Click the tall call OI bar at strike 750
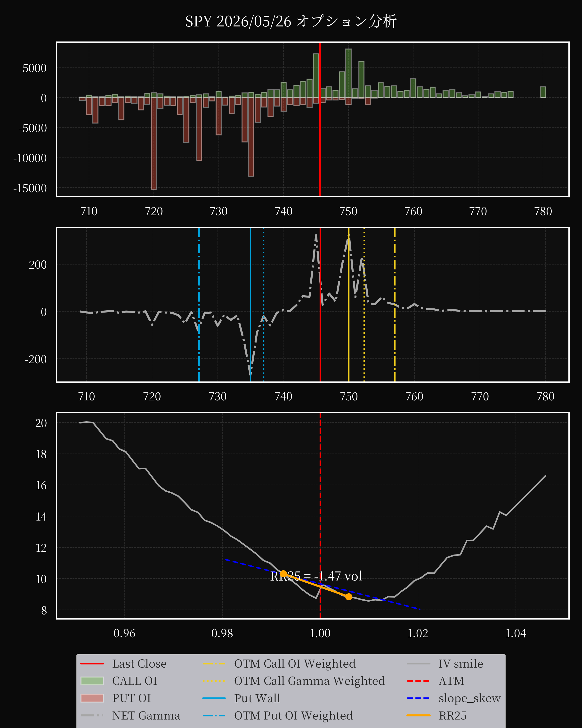Viewport: 582px width, 728px height. click(x=348, y=73)
